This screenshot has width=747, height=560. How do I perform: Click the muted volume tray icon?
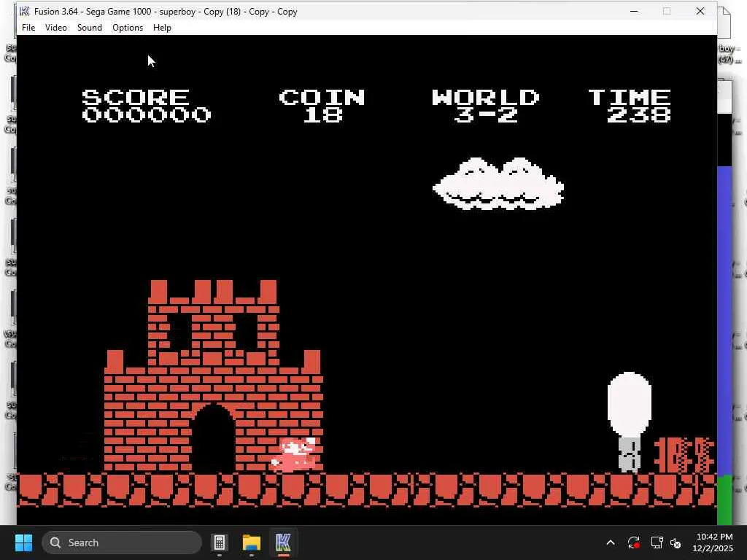tap(676, 542)
